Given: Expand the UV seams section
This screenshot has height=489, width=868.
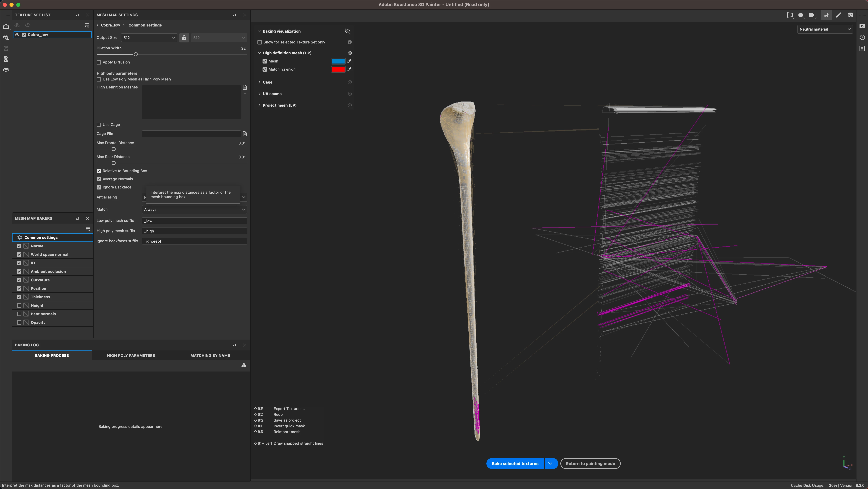Looking at the screenshot, I should tap(272, 94).
